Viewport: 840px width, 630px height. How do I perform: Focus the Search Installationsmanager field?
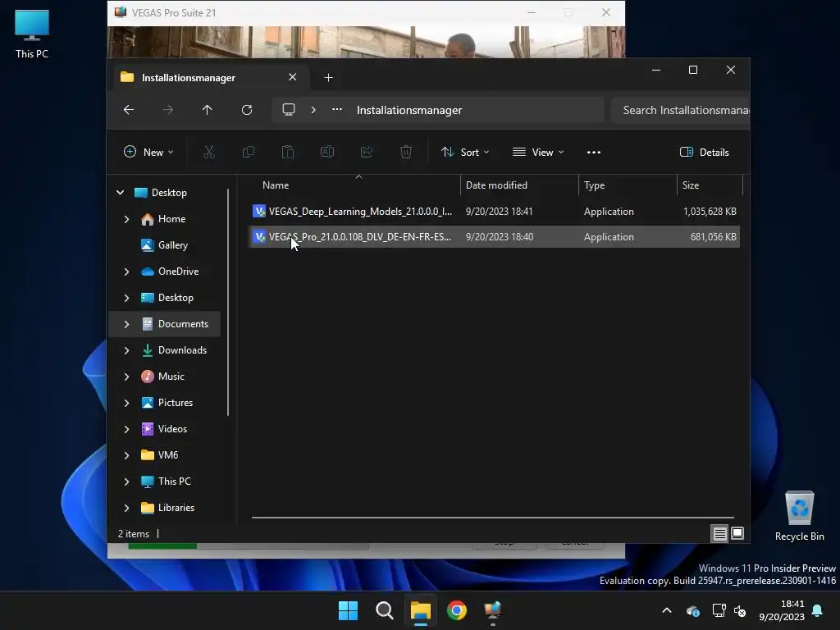tap(680, 110)
